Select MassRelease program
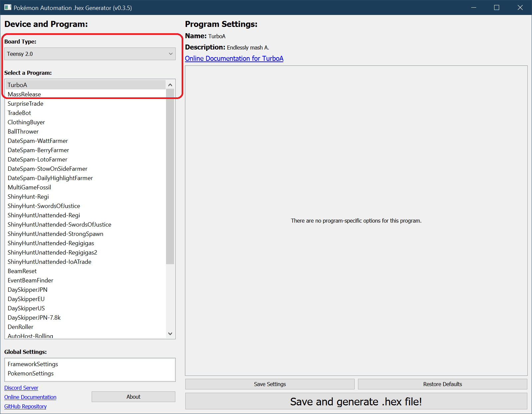 coord(85,94)
